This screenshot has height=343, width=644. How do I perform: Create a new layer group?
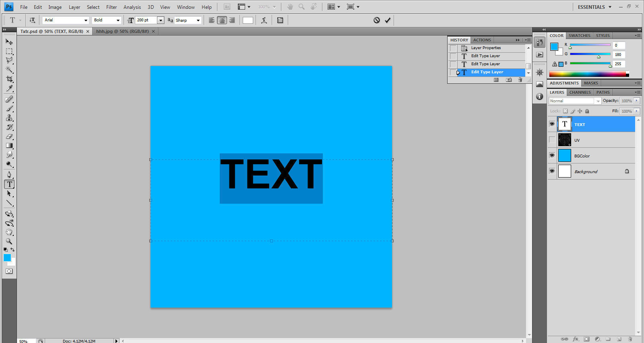click(x=608, y=339)
